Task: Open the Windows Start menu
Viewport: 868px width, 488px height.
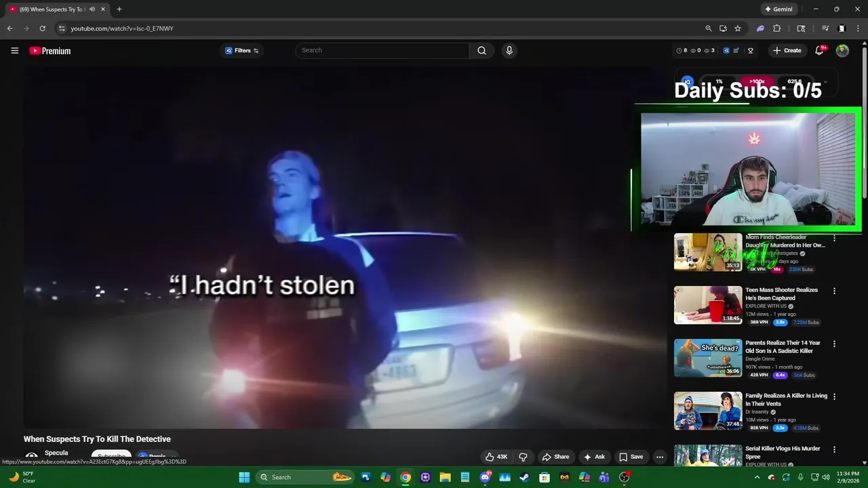Action: tap(244, 477)
